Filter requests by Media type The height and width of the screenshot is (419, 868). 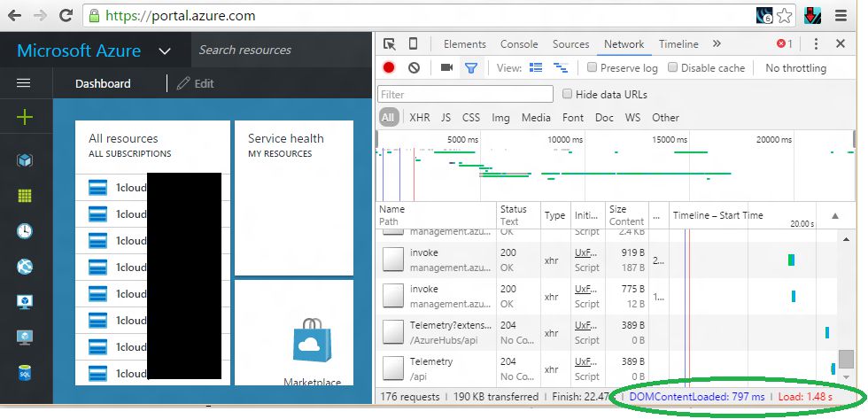point(536,117)
